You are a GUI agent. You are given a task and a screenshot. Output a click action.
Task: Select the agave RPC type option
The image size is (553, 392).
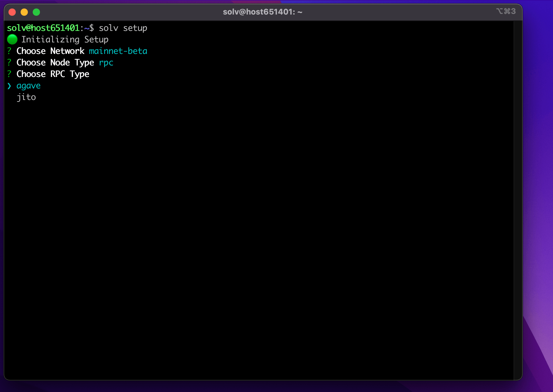(x=28, y=86)
